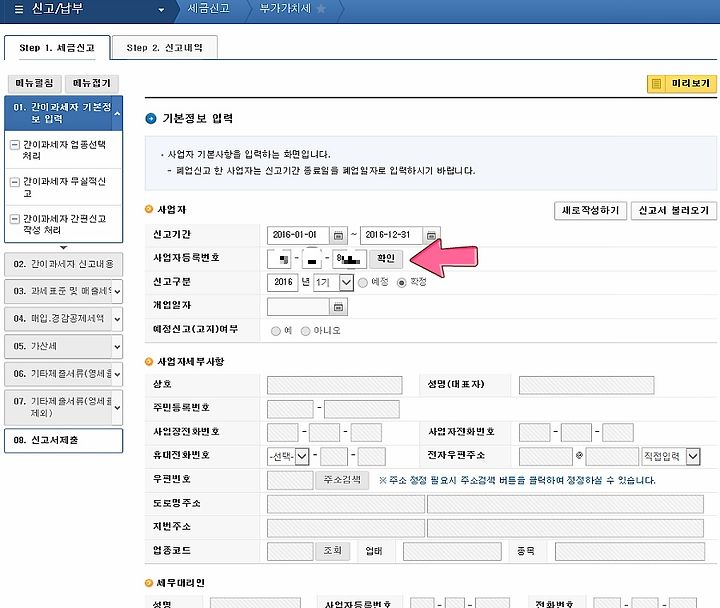
Task: Select 간이과세자 무실적신고 item
Action: 64,187
